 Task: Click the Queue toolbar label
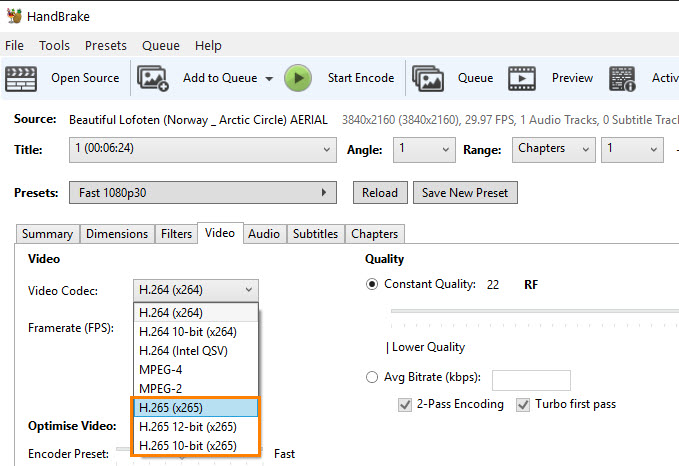[x=475, y=78]
